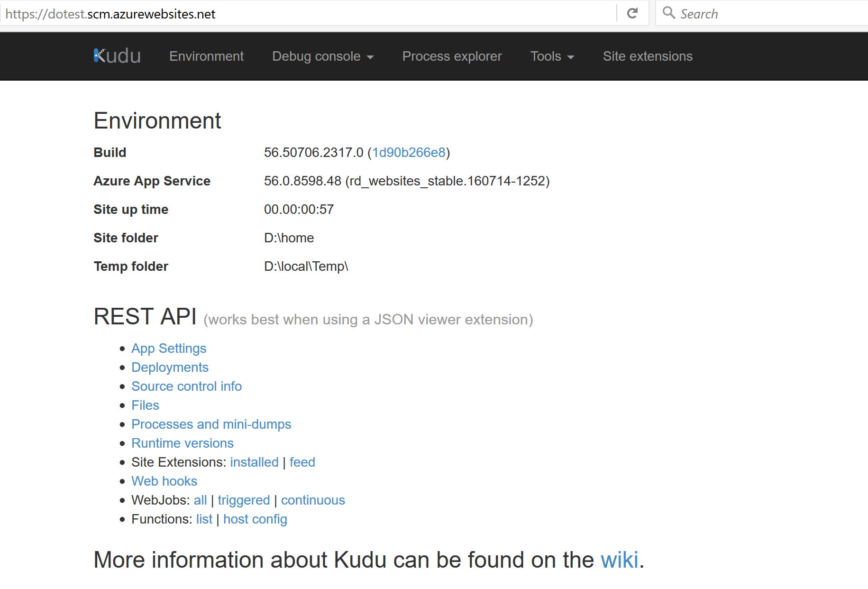Open Functions host config link

click(x=255, y=519)
